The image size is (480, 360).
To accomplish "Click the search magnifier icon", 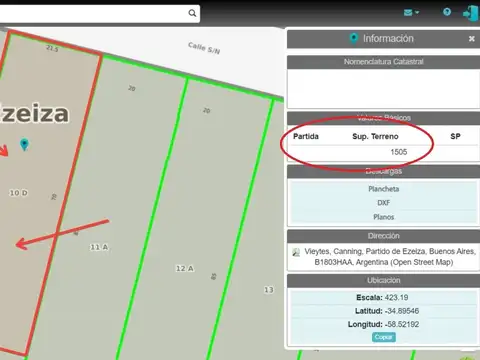I will (x=192, y=13).
